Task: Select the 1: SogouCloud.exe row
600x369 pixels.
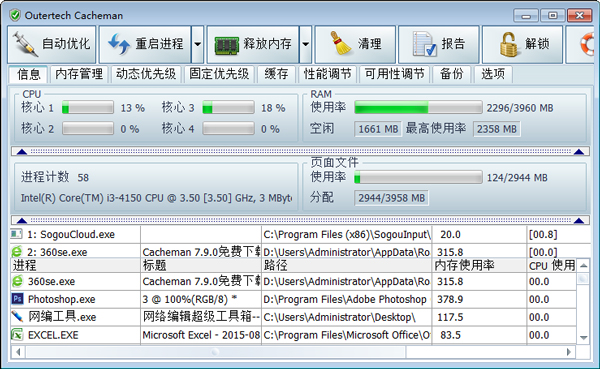Action: [x=300, y=234]
